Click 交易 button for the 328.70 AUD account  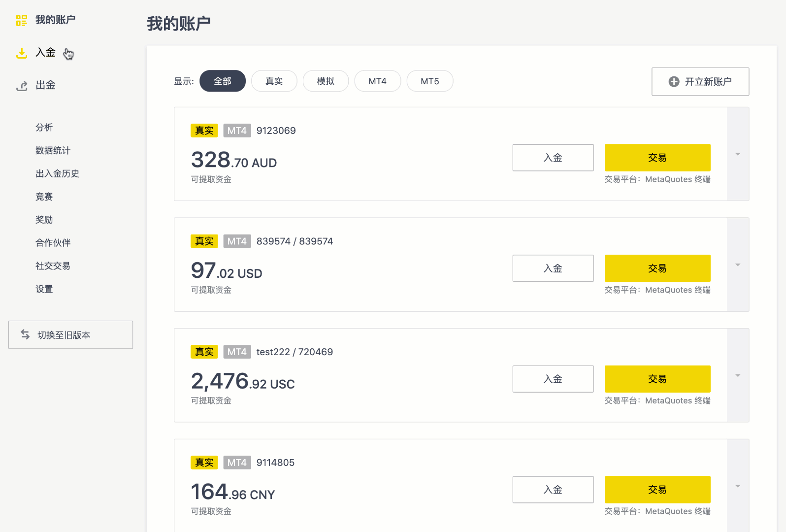[x=657, y=158]
